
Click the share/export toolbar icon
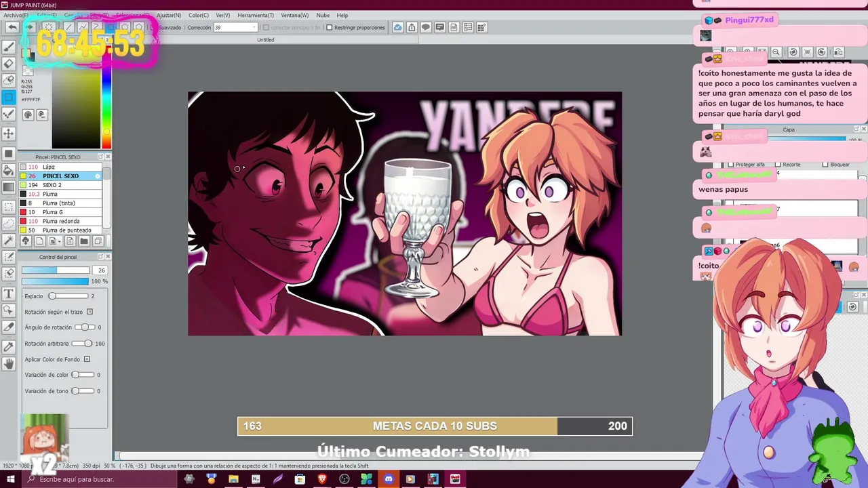[412, 27]
